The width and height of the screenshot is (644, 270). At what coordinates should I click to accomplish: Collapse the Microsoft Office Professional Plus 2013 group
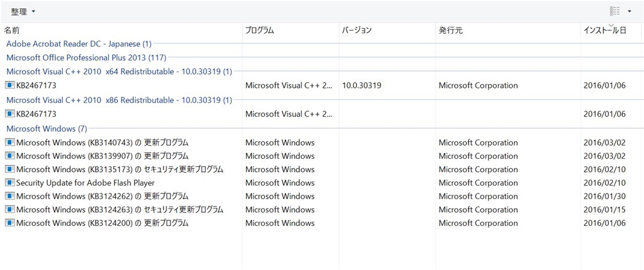(x=82, y=58)
